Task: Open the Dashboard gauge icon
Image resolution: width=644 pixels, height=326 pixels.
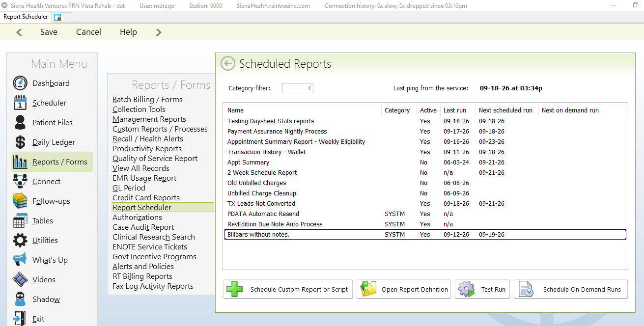Action: coord(20,83)
